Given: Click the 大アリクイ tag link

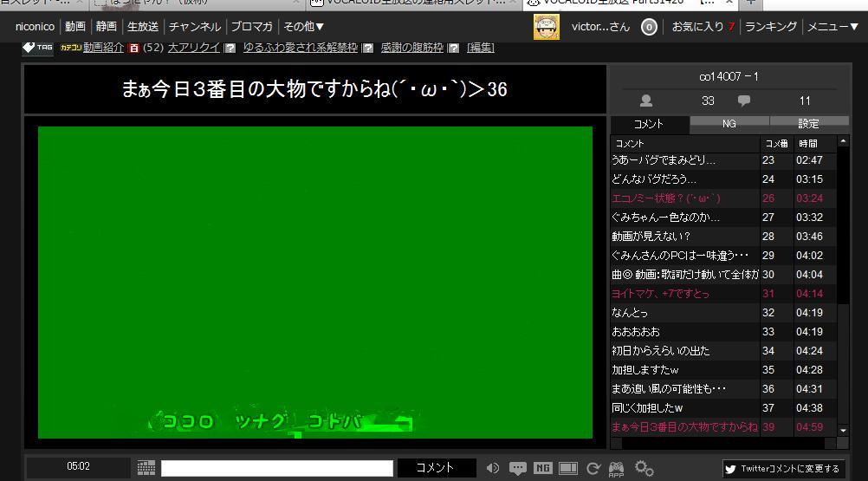Looking at the screenshot, I should pyautogui.click(x=194, y=48).
